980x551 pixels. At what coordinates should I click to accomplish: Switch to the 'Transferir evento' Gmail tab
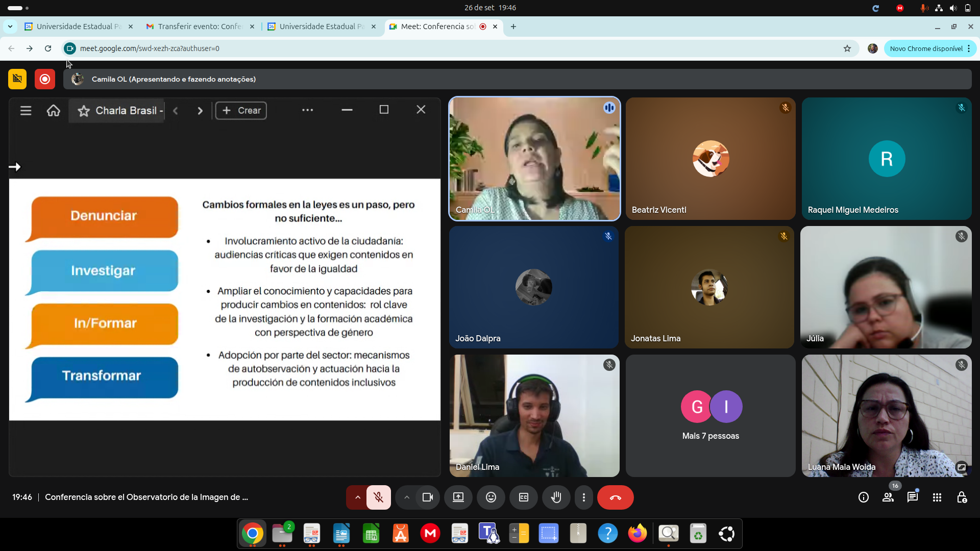click(x=199, y=27)
